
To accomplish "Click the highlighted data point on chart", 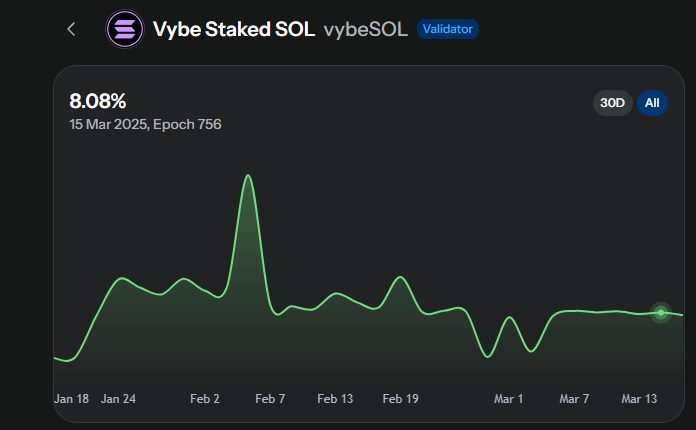I will (x=661, y=313).
